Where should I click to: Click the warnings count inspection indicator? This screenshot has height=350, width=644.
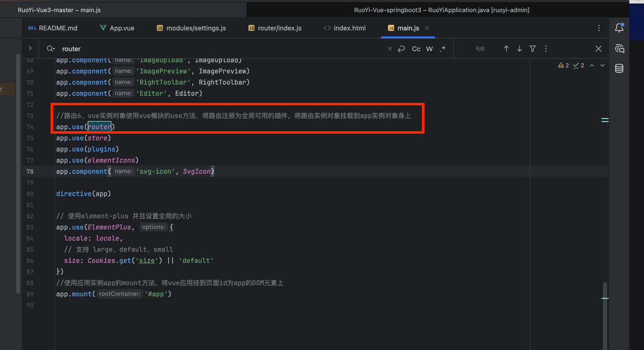point(564,65)
